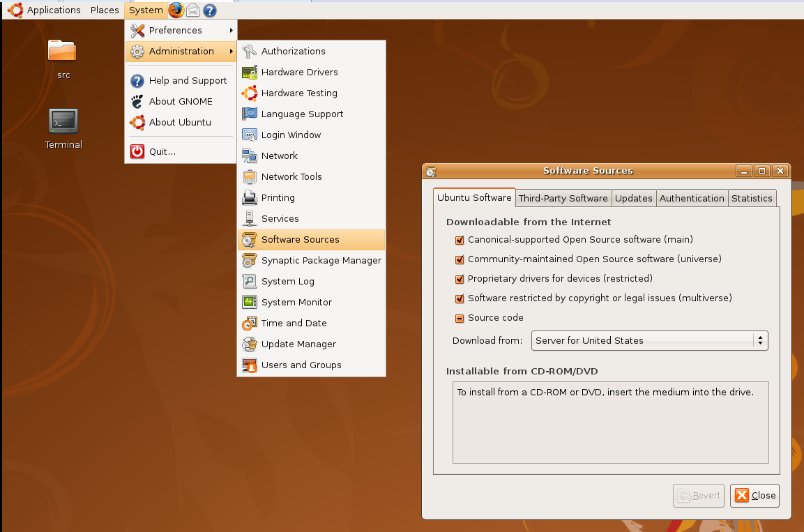Click the red Quit power icon

[137, 152]
